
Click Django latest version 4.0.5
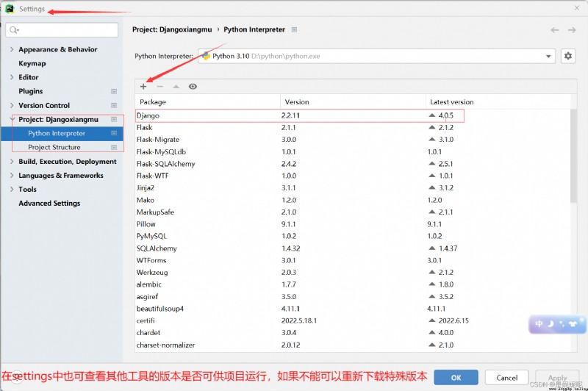(x=446, y=115)
